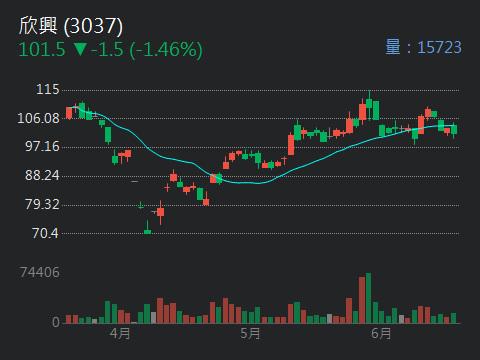Click the 88.24 price axis label
The width and height of the screenshot is (480, 360).
[42, 176]
